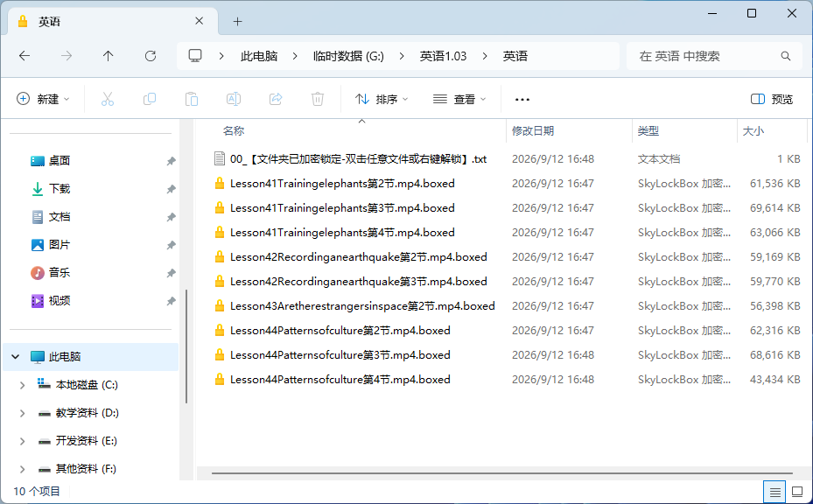Select 本地磁盘 (C:) in navigation tree
813x504 pixels.
click(87, 385)
